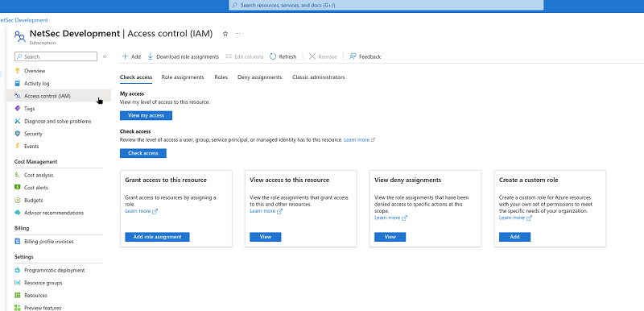Open the Deny assignments tab
Image resolution: width=644 pixels, height=311 pixels.
click(259, 77)
